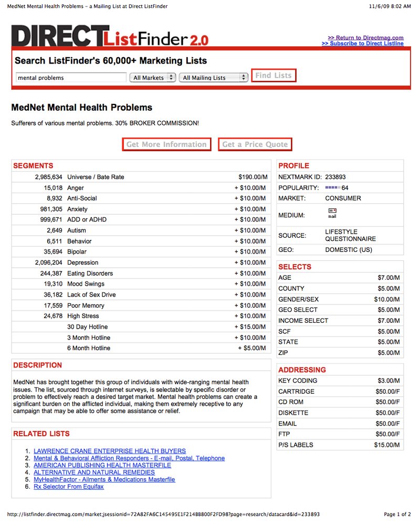The width and height of the screenshot is (420, 526).
Task: Click the 6 Month Hotline row
Action: (141, 348)
